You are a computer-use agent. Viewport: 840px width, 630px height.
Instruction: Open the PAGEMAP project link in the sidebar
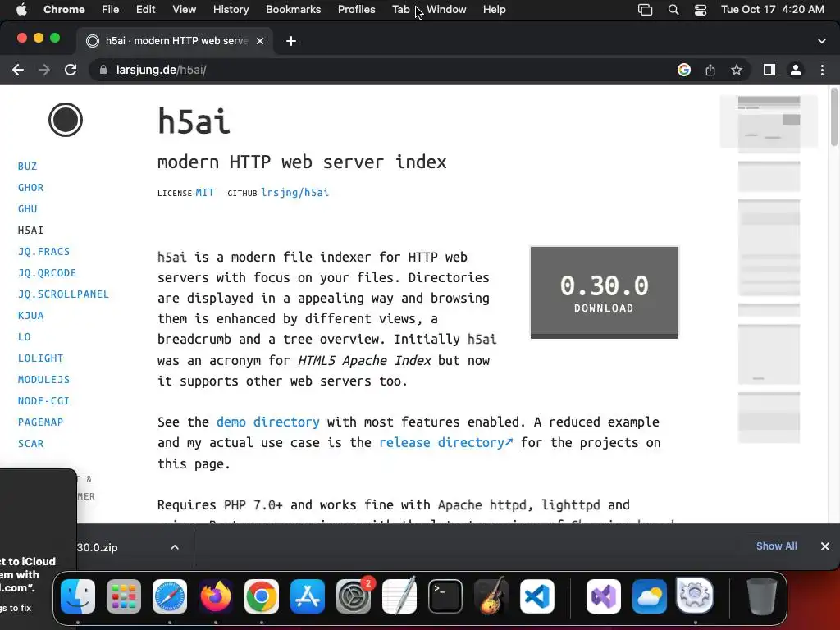41,422
